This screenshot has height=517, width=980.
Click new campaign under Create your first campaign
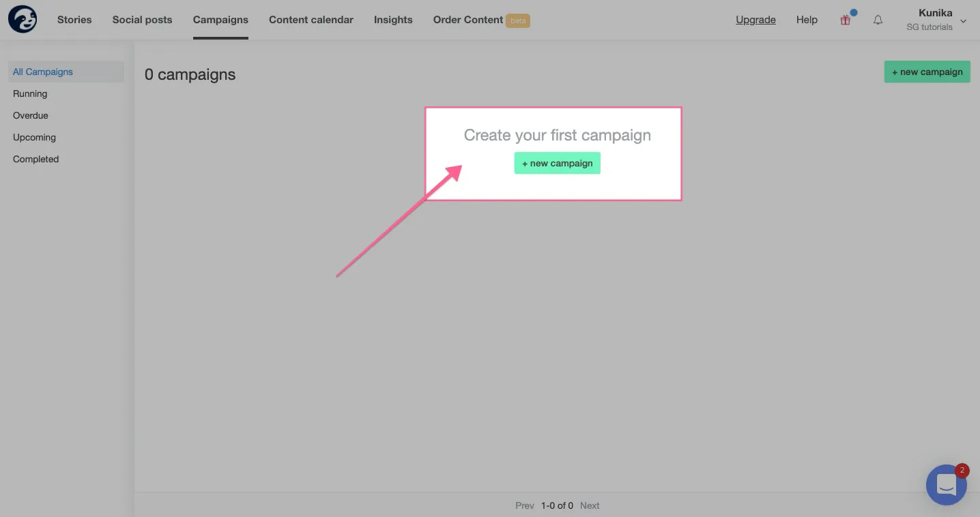(x=557, y=163)
